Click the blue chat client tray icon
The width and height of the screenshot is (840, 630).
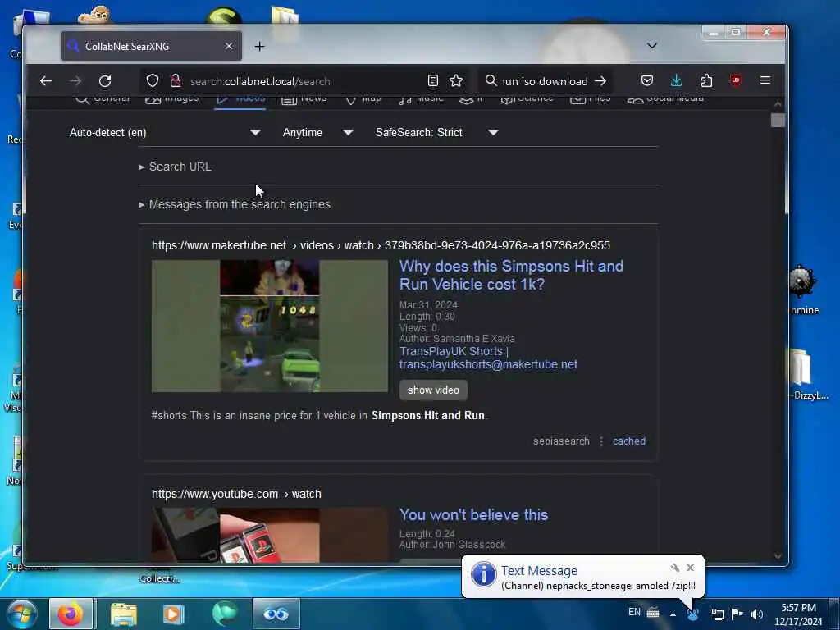tap(692, 614)
